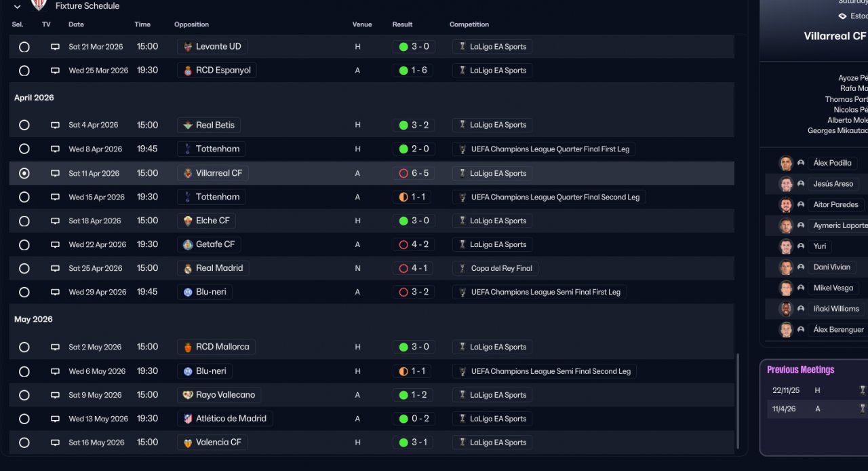Select the Getafe CF fixture radio button
The height and width of the screenshot is (471, 868).
(x=24, y=245)
